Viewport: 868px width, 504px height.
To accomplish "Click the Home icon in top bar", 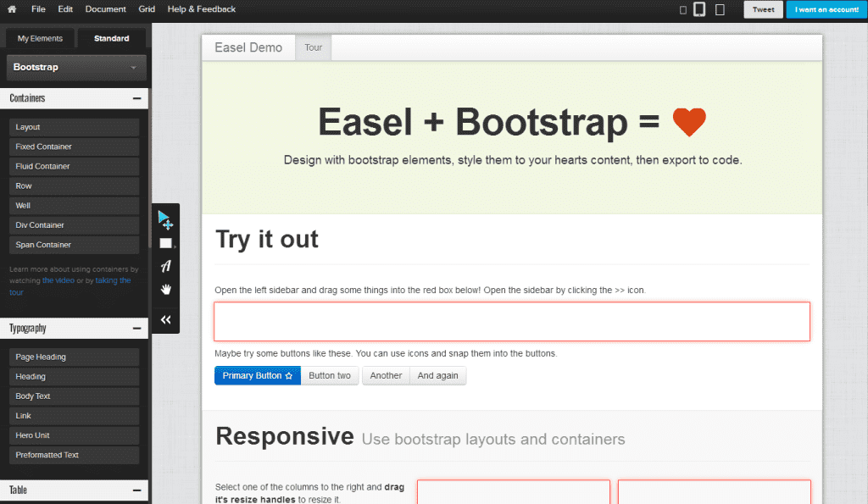I will pos(12,8).
